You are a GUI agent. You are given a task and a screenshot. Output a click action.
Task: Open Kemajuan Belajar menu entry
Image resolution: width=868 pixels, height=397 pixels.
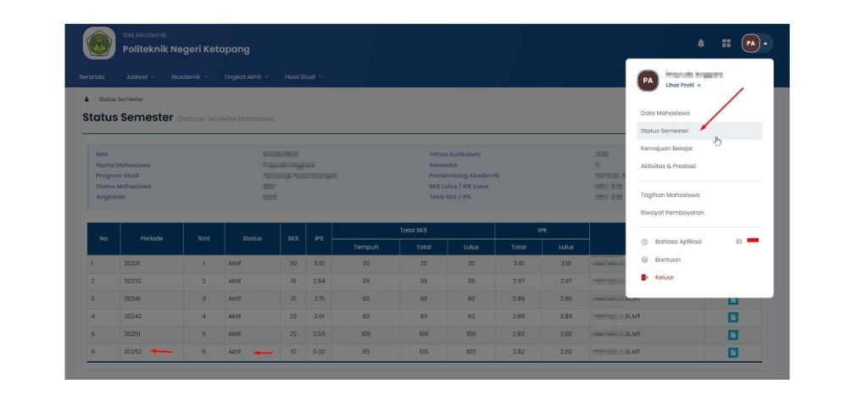click(666, 148)
